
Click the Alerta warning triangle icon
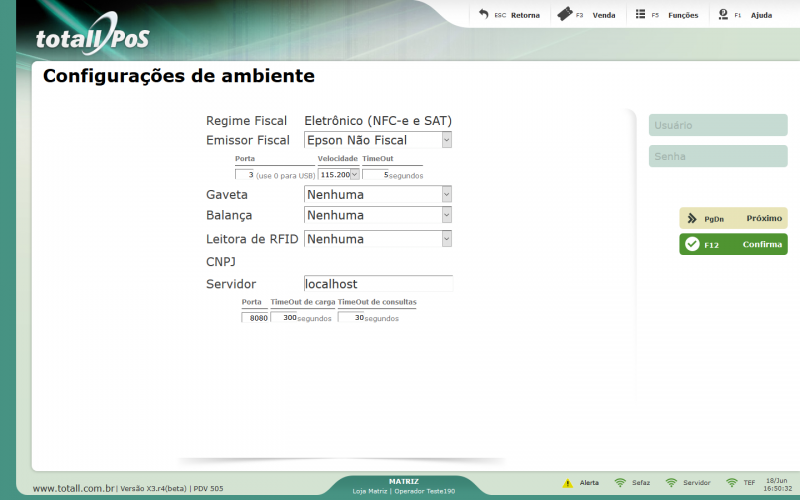[567, 483]
